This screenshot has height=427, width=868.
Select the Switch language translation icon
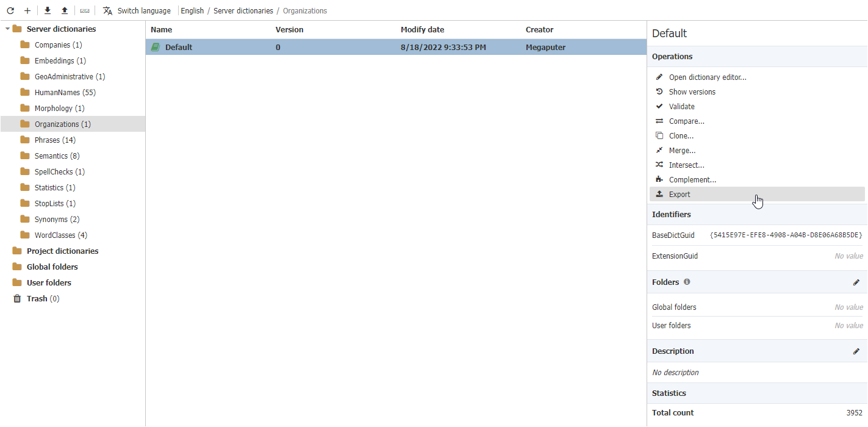(x=107, y=10)
